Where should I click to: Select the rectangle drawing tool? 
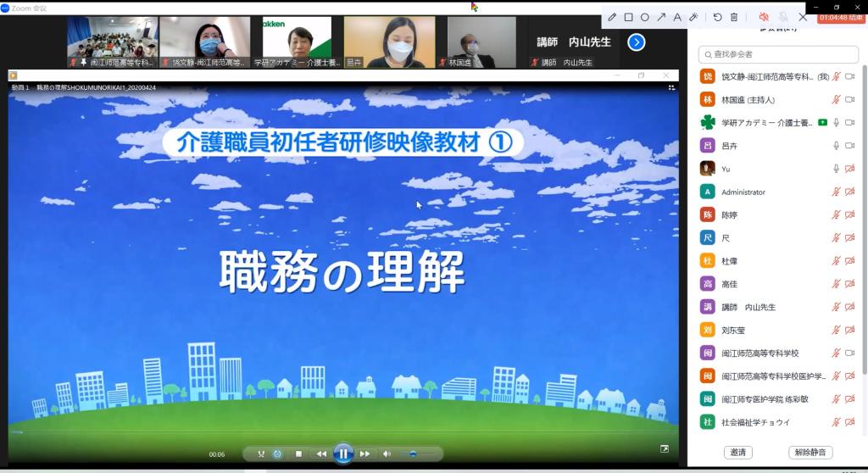tap(628, 17)
